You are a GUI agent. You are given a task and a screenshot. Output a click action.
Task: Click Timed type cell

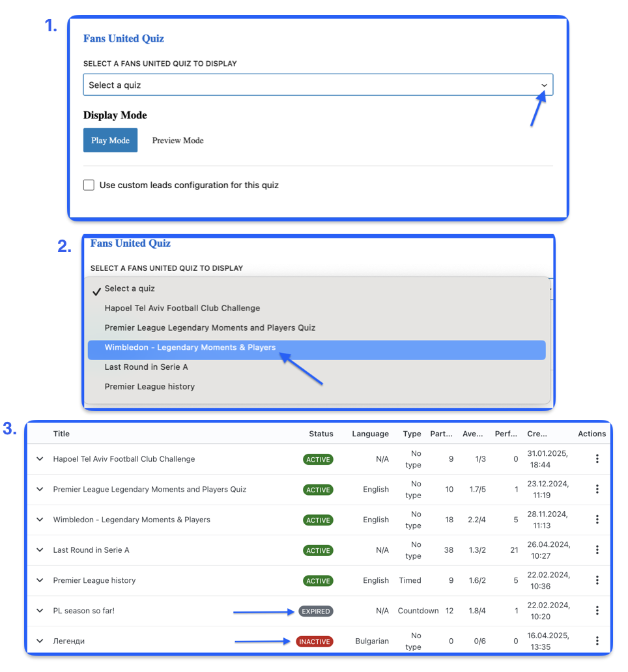click(x=410, y=580)
